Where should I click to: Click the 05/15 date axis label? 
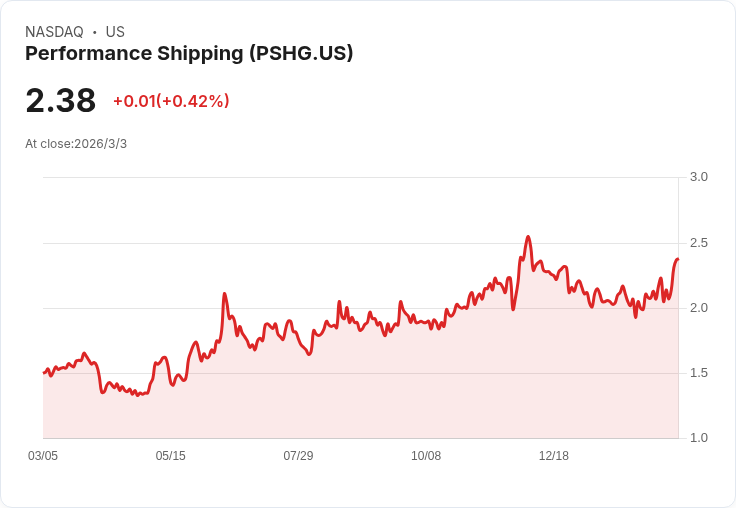pyautogui.click(x=170, y=456)
